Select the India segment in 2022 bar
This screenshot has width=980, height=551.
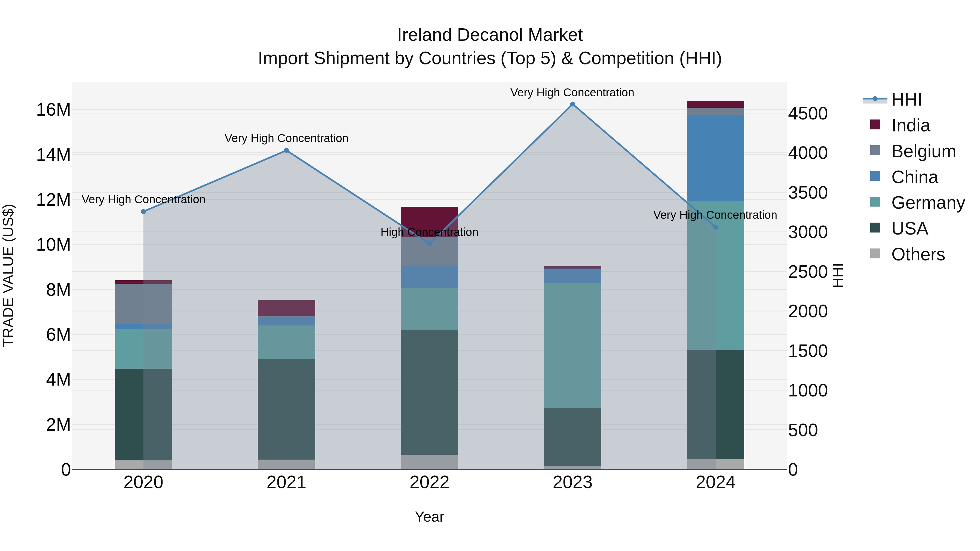pyautogui.click(x=430, y=222)
